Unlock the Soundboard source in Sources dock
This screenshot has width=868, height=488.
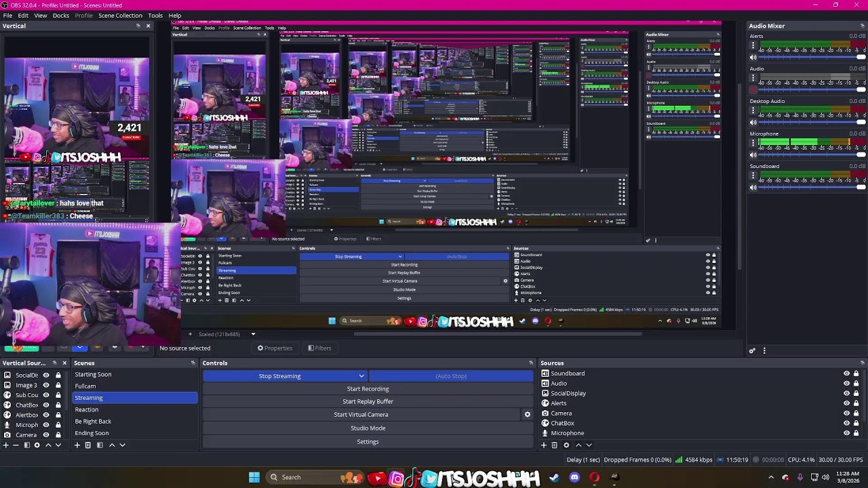pos(856,373)
